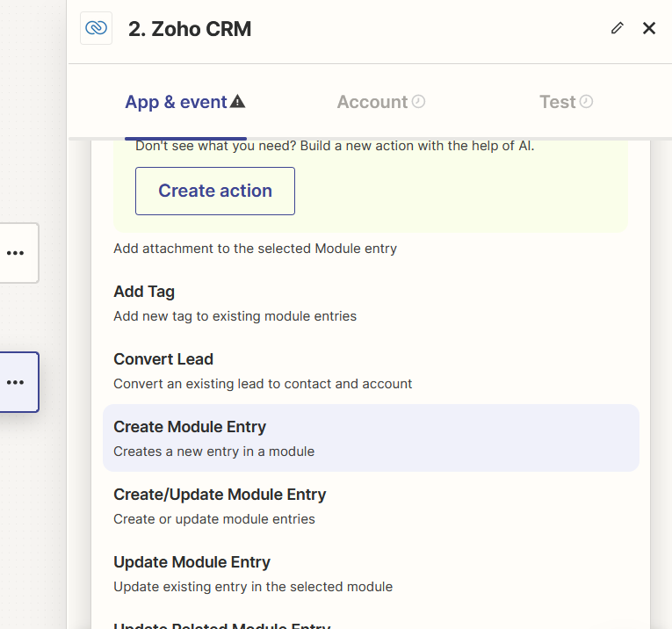Switch to the App & event tab
Screen dimensions: 672x629
(176, 102)
